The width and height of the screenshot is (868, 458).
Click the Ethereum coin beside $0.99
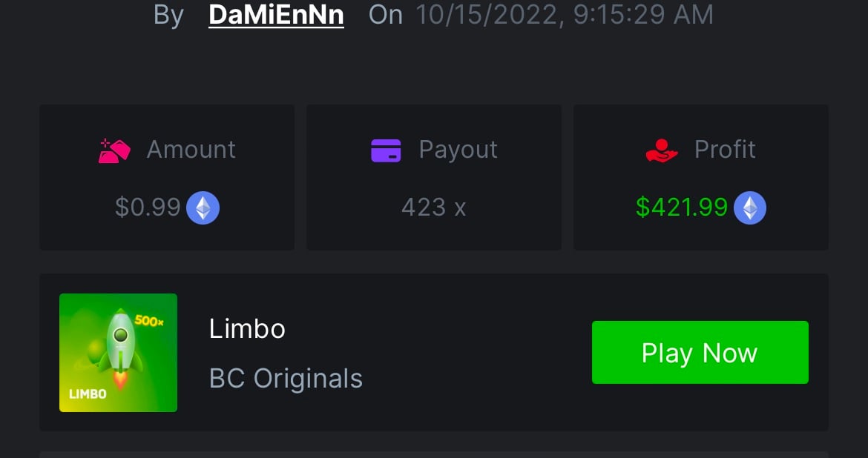click(x=203, y=208)
